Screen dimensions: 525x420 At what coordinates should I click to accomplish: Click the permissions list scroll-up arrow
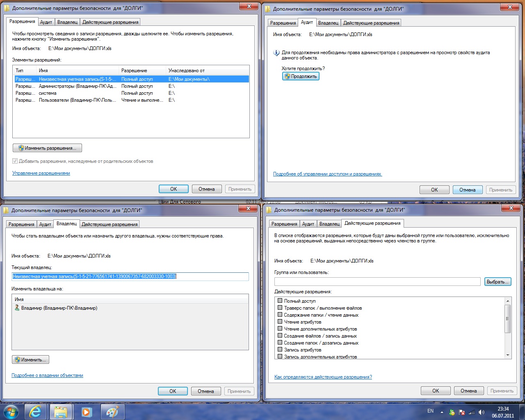(x=508, y=301)
